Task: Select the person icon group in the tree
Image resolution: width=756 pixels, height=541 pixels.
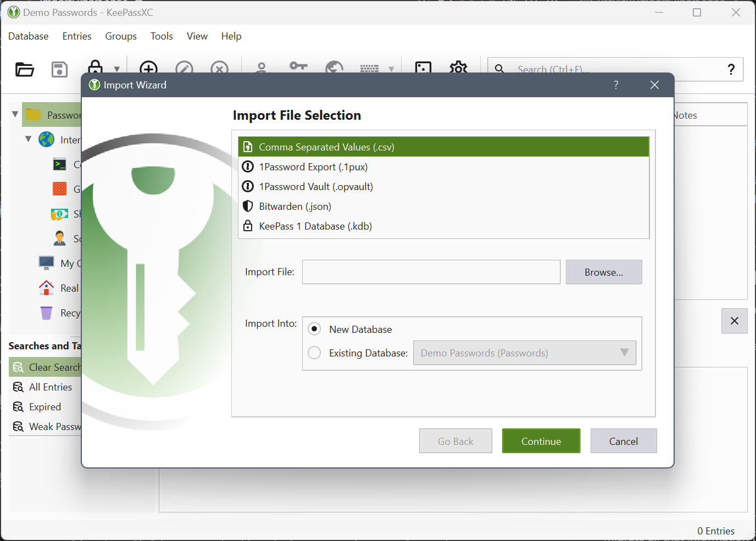Action: 59,238
